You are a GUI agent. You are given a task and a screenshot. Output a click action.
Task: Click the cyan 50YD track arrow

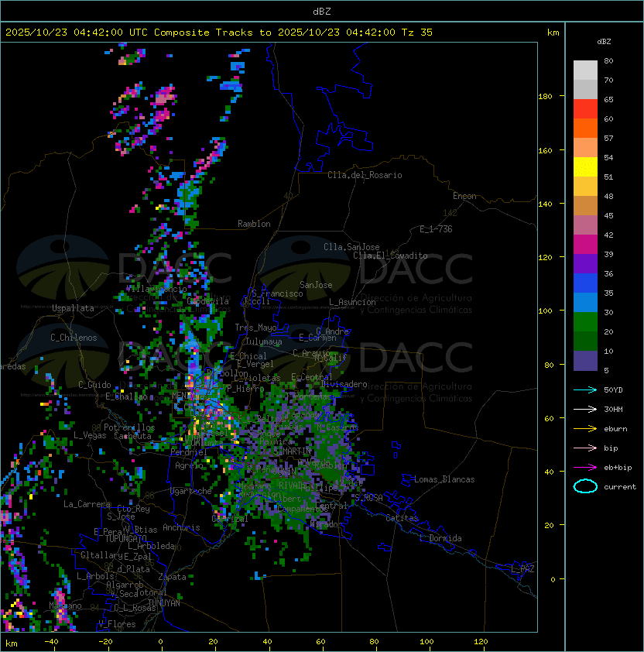pyautogui.click(x=585, y=389)
